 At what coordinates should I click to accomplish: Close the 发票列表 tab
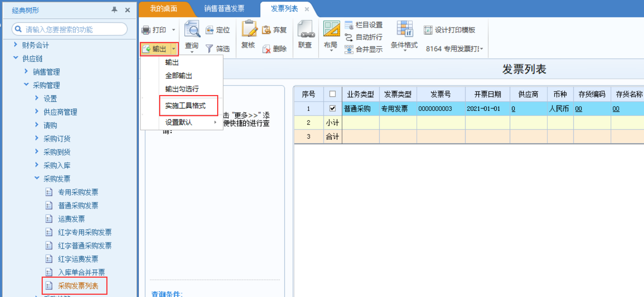tap(307, 9)
